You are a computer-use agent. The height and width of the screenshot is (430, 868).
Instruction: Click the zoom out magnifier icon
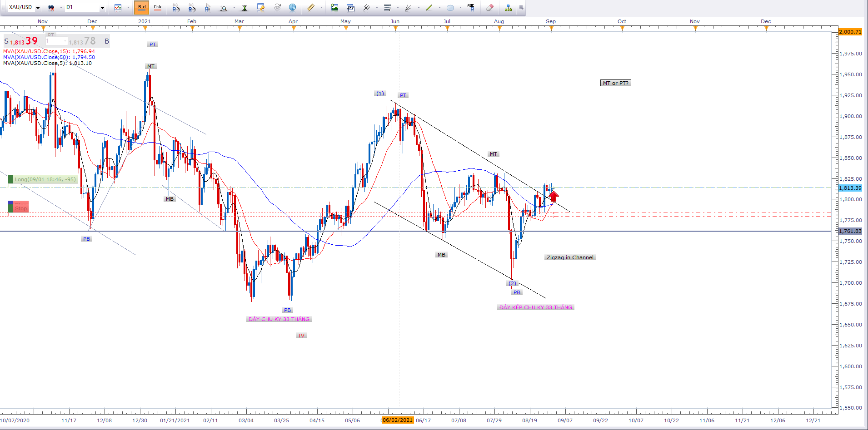192,7
